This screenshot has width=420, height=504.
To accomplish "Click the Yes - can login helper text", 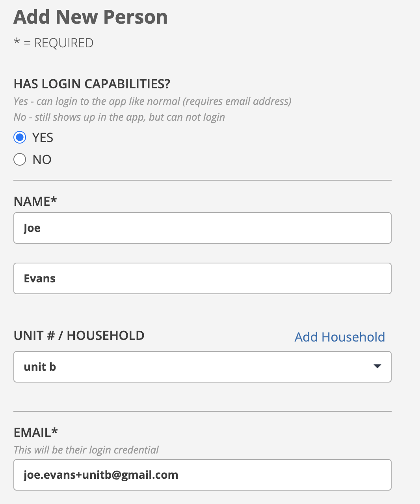I will (152, 101).
